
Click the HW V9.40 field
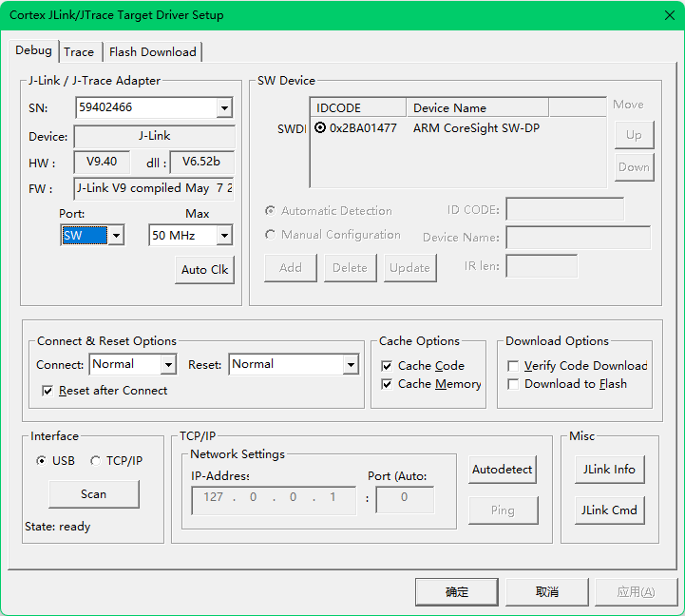102,163
